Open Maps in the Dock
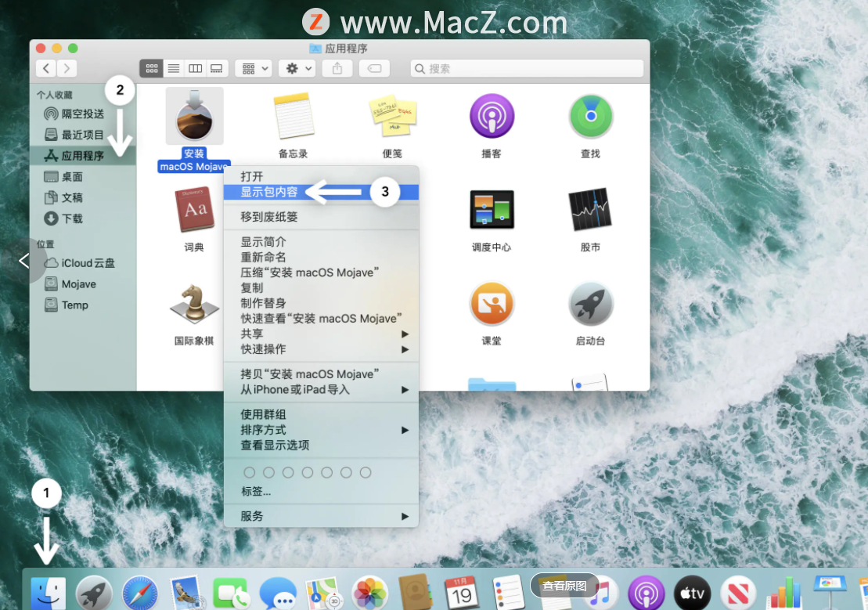This screenshot has height=610, width=868. pos(322,594)
